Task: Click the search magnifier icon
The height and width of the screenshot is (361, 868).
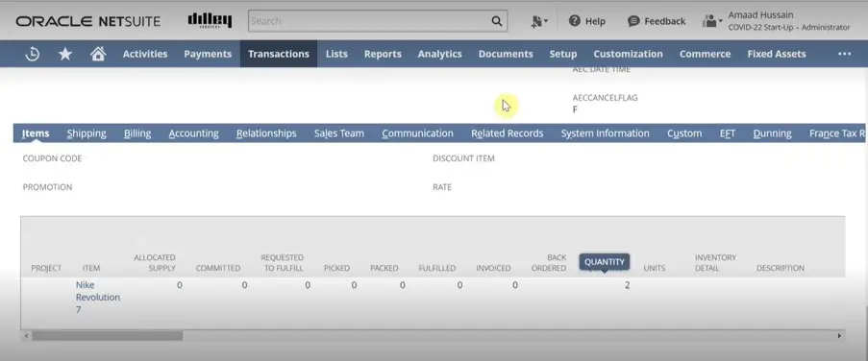Action: click(497, 21)
